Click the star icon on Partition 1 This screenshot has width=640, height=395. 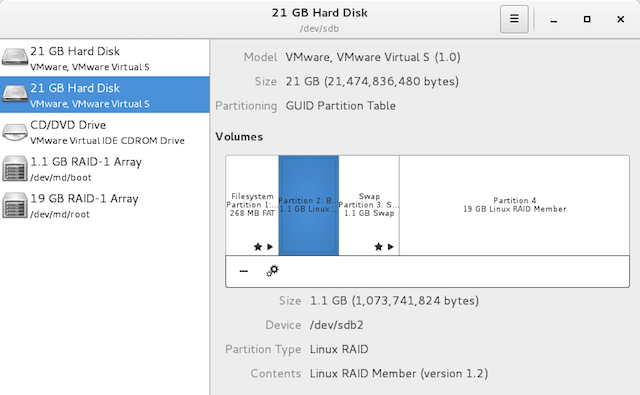[x=258, y=246]
